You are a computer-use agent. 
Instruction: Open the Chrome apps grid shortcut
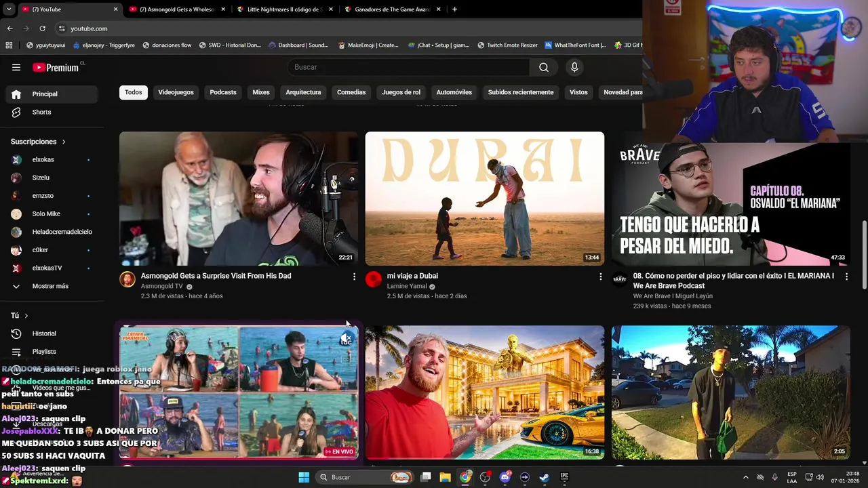coord(9,45)
